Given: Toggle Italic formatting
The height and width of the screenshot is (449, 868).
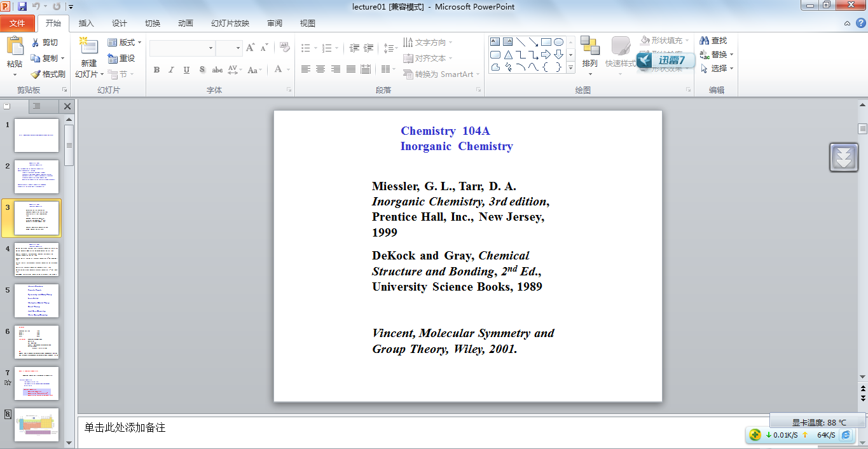Looking at the screenshot, I should click(171, 70).
